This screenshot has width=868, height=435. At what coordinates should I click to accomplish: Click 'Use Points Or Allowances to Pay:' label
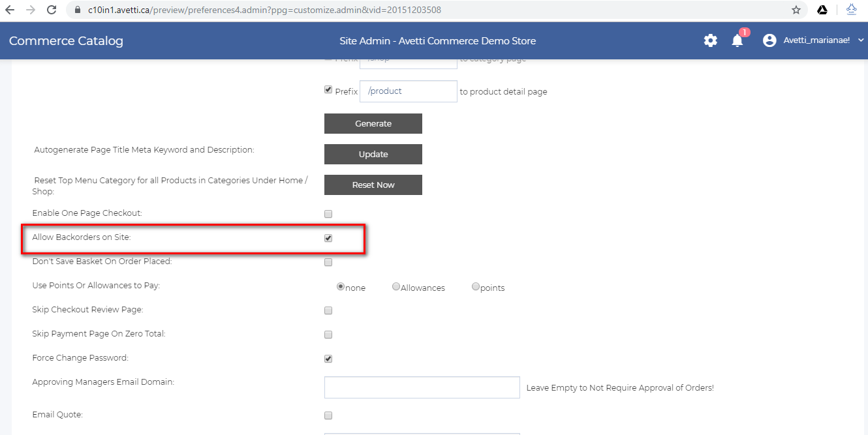(x=96, y=286)
